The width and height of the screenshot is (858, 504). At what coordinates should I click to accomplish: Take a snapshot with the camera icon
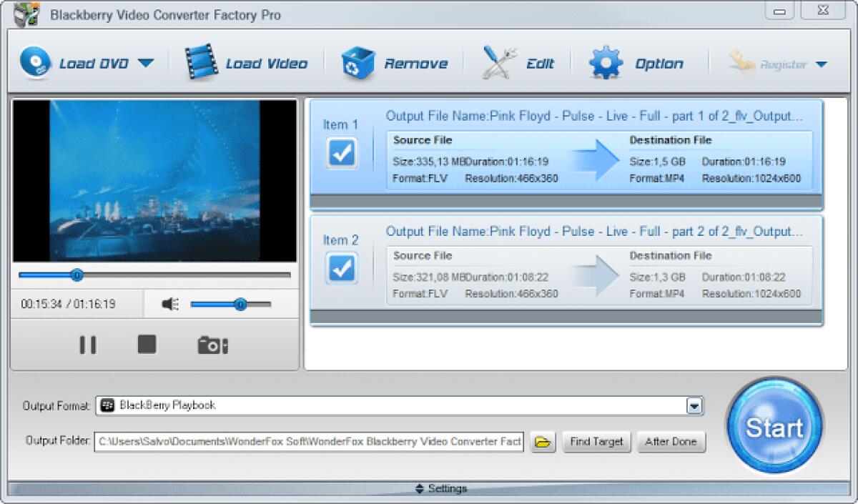pos(212,344)
